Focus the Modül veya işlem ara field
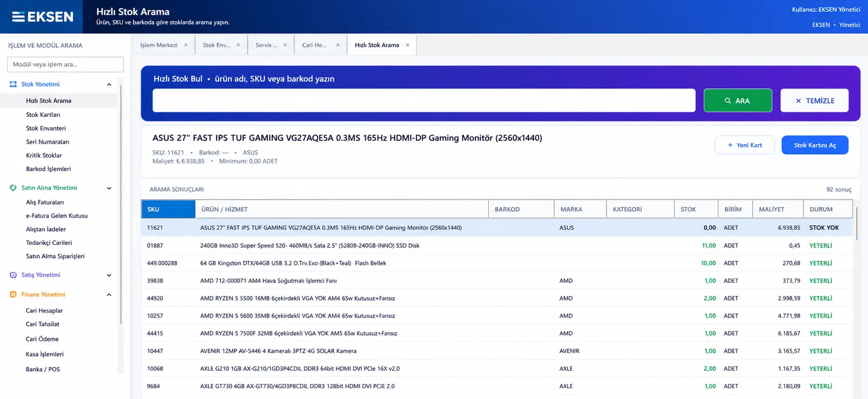The width and height of the screenshot is (868, 399). pos(65,65)
